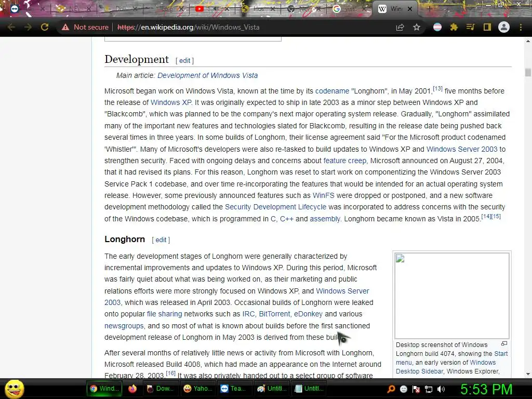Screen dimensions: 532x399
Task: Open citation 13 reference
Action: [x=437, y=88]
